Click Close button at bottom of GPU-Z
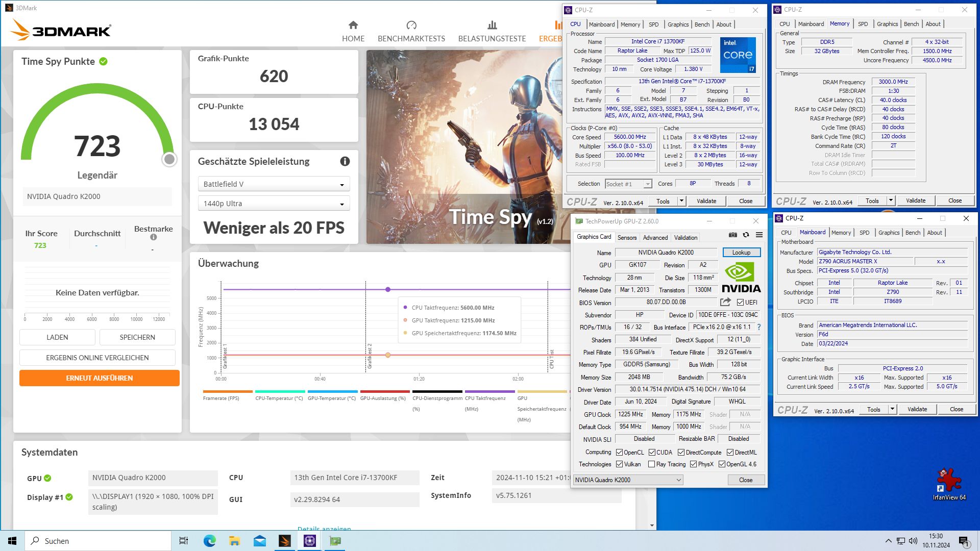Screen dimensions: 980x551 click(745, 480)
